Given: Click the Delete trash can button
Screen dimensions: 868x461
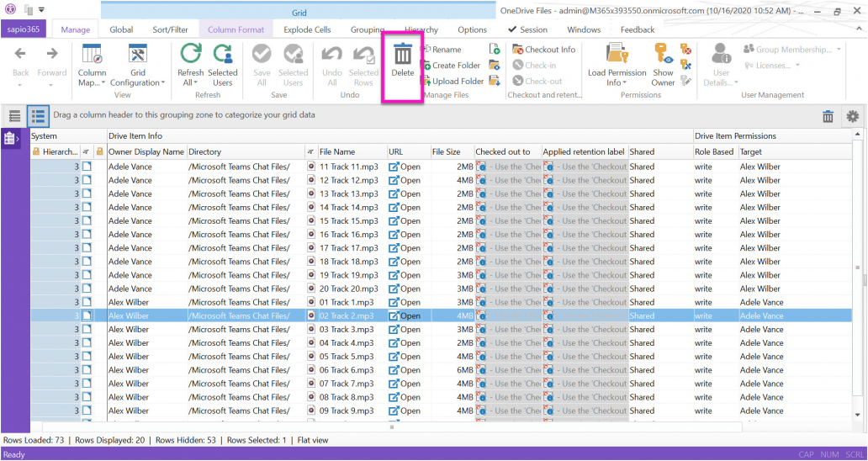Looking at the screenshot, I should click(x=402, y=61).
